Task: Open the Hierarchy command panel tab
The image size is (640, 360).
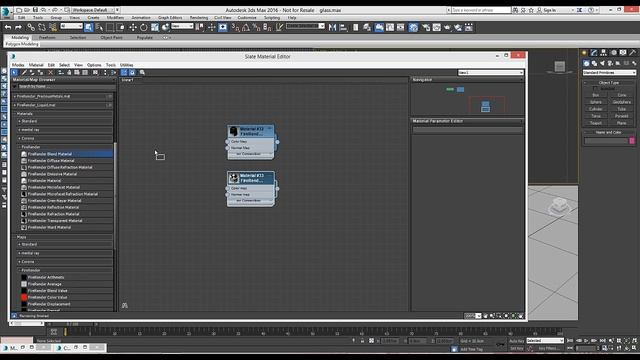Action: 604,53
